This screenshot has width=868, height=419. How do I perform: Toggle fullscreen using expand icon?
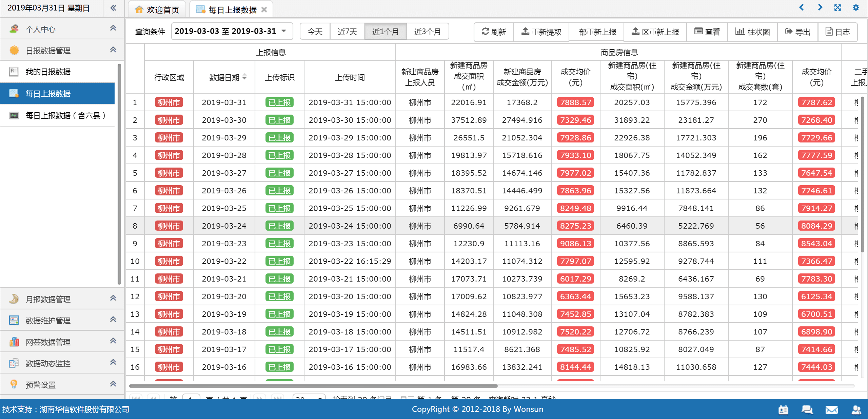[837, 7]
